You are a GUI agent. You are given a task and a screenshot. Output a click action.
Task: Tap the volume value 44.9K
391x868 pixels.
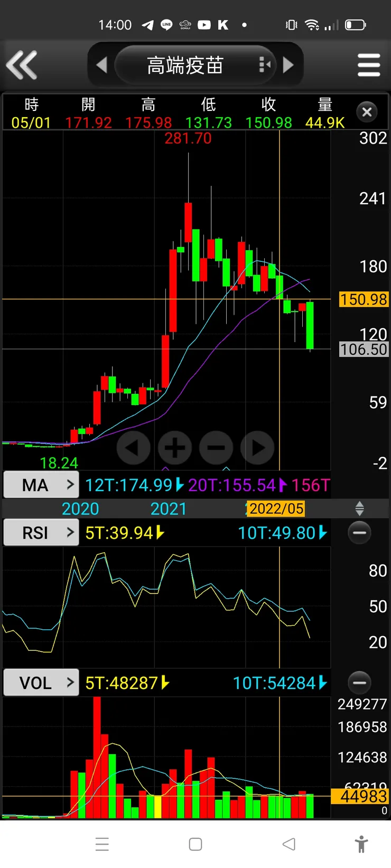[x=325, y=122]
